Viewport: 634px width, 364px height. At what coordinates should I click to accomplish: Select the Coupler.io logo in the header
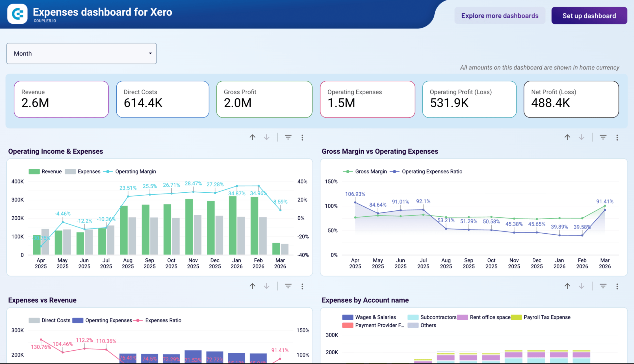[x=17, y=14]
